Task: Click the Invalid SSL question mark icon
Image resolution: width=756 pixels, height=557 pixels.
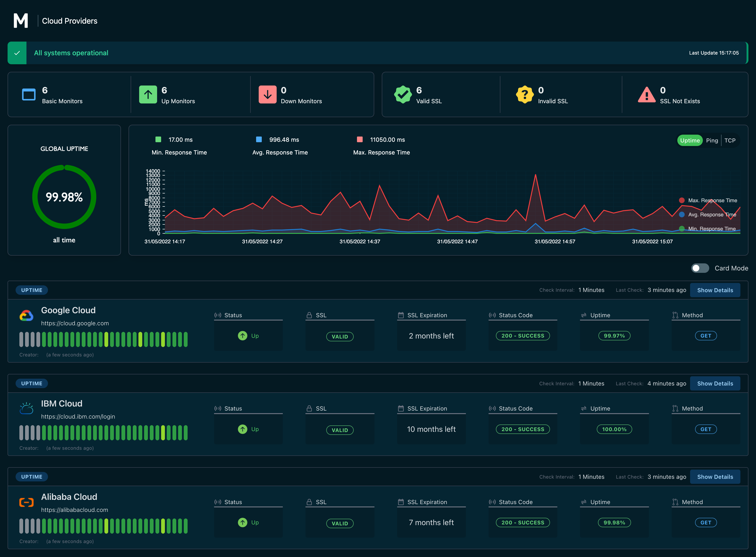Action: (525, 94)
